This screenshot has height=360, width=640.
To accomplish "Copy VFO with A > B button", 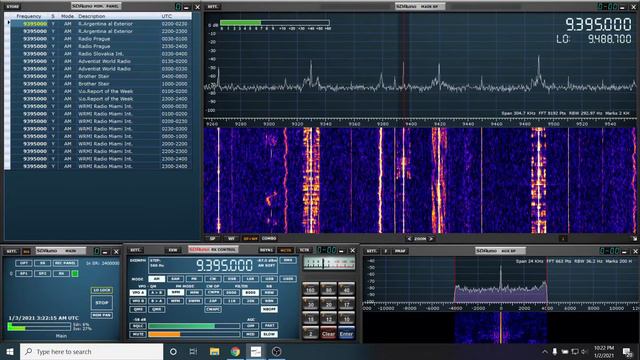I will pos(156,293).
